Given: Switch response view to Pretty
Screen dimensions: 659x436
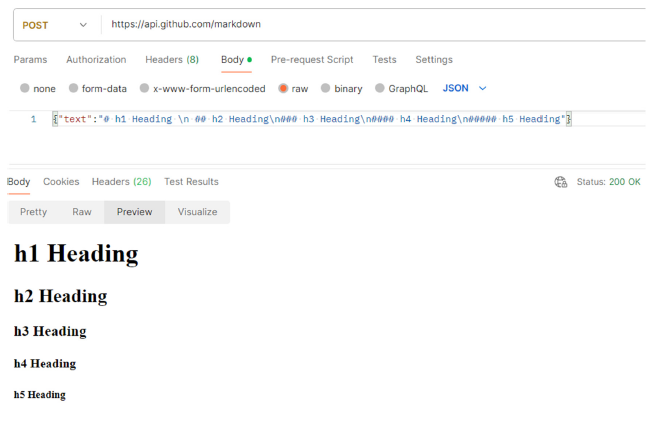Looking at the screenshot, I should pyautogui.click(x=33, y=212).
